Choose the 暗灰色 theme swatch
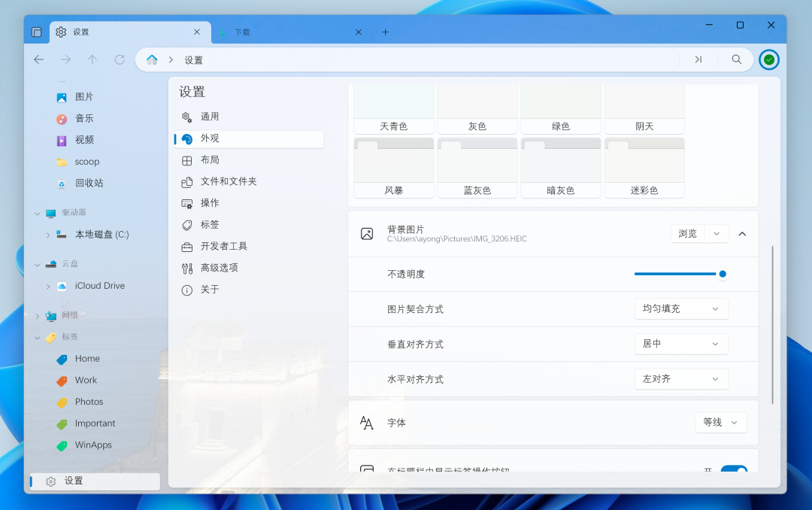The height and width of the screenshot is (510, 812). pos(561,168)
